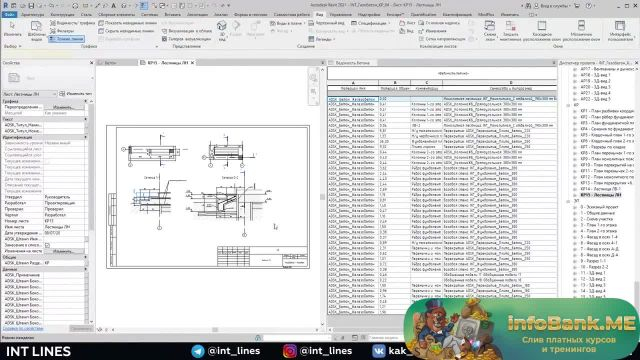This screenshot has height=360, width=640.
Task: Click the Close Inactive views icon
Action: [x=511, y=31]
